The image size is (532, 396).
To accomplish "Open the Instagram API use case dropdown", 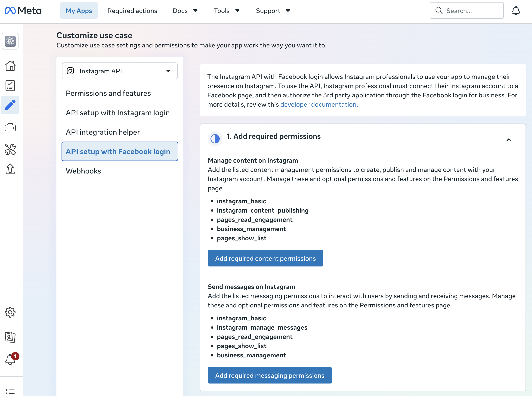I will pos(120,71).
